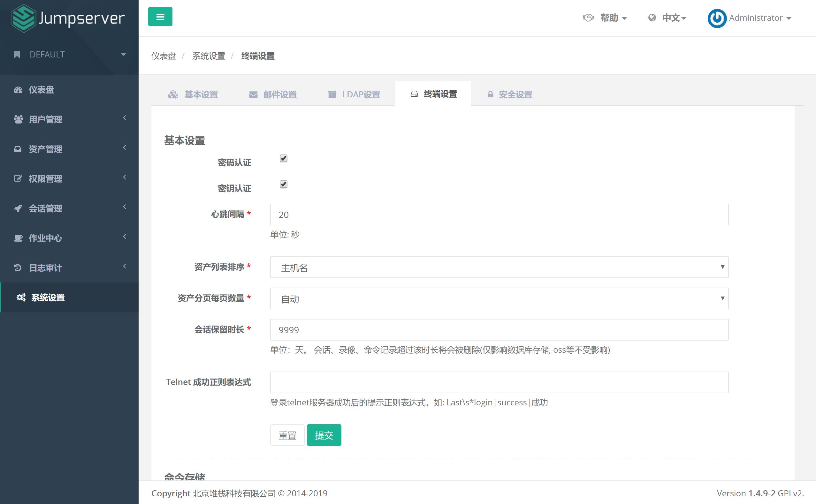Go to 系统设置 breadcrumb link
This screenshot has width=816, height=504.
point(209,56)
